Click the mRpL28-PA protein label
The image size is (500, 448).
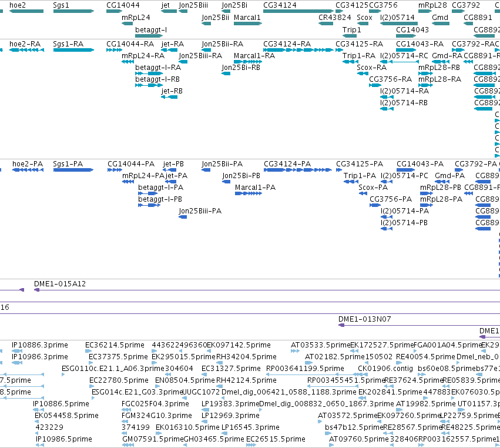coord(441,199)
